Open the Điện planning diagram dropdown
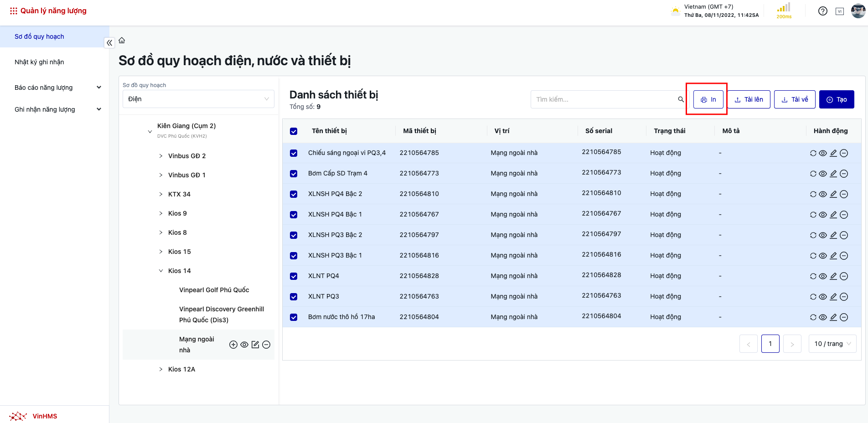Screen dimensions: 868x423 point(198,99)
